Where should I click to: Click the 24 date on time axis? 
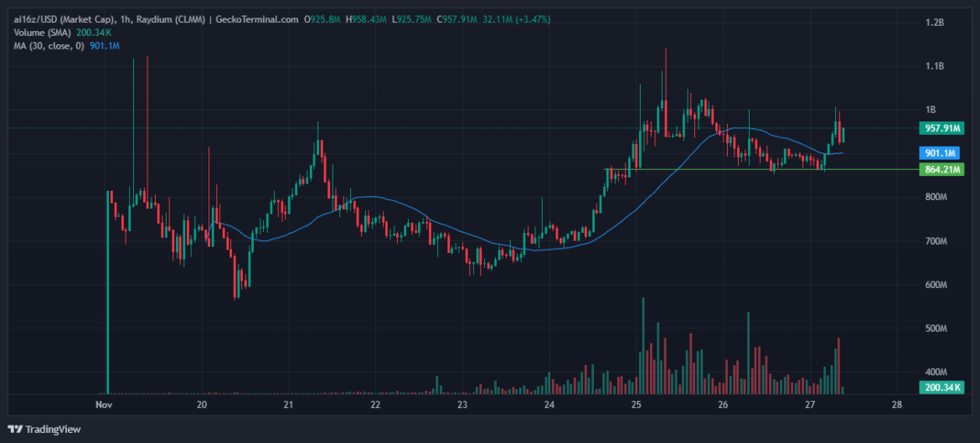click(549, 404)
